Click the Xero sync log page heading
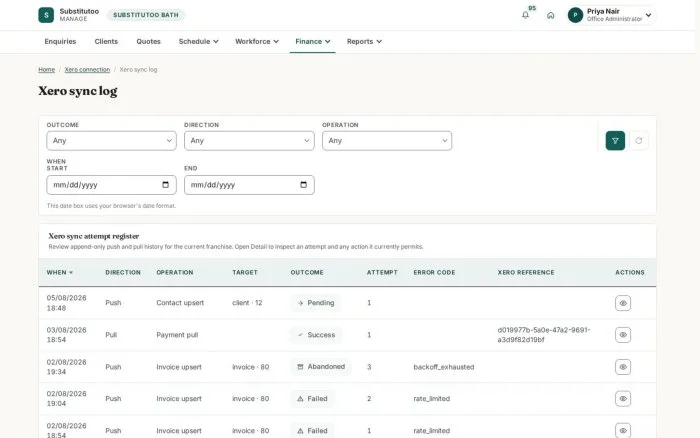Viewport: 700px width, 438px height. 78,91
